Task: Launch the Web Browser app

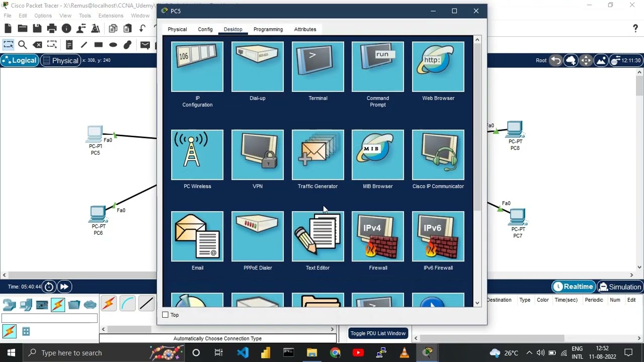Action: tap(438, 67)
